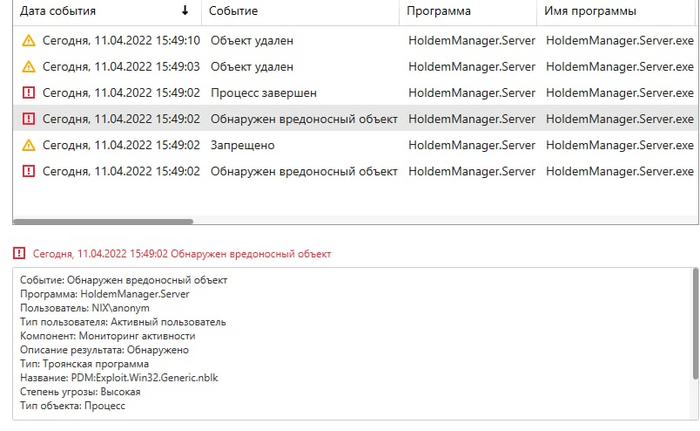Click red details header 'Обнаружен вредоносный объект'
The height and width of the screenshot is (431, 700).
pos(182,254)
